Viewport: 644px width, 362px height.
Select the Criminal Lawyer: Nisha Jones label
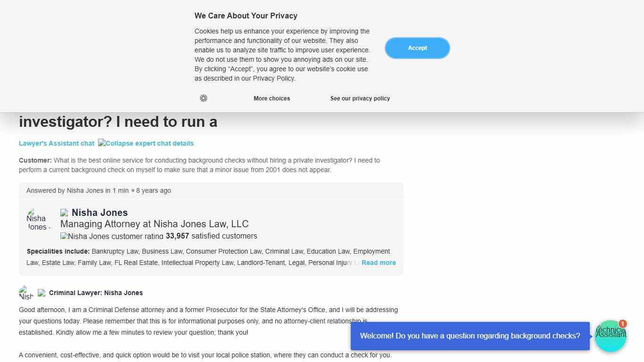[x=96, y=293]
